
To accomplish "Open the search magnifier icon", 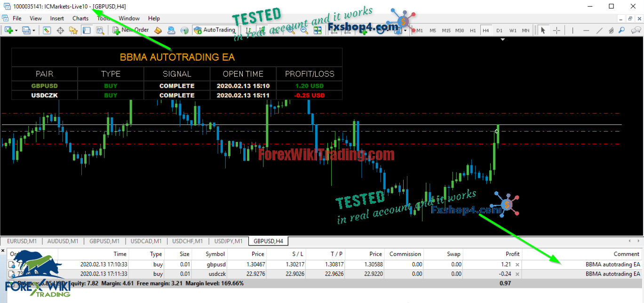I will pyautogui.click(x=621, y=31).
